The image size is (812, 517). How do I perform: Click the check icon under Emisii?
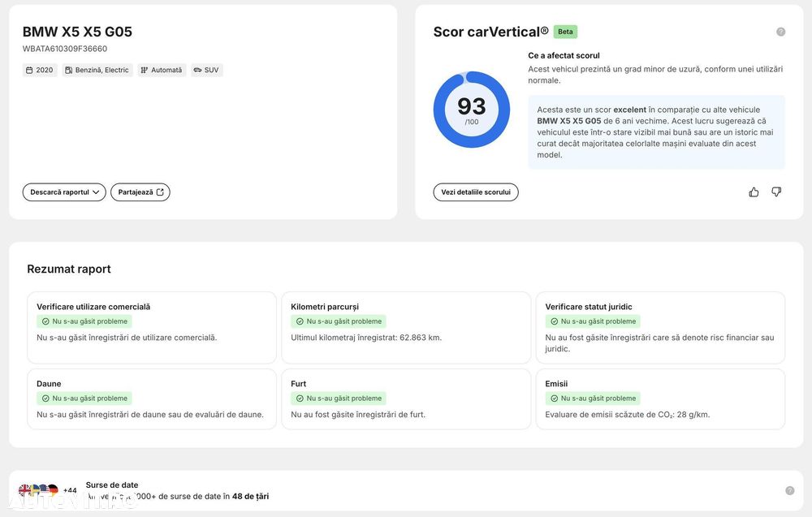[554, 399]
